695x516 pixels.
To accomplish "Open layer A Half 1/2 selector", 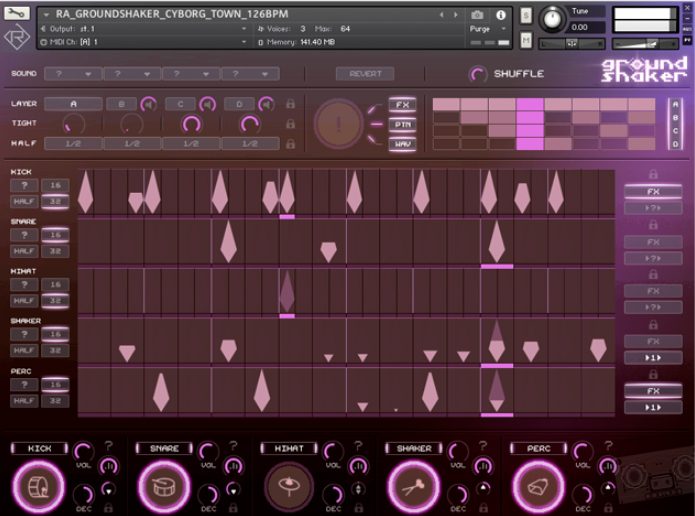I will (73, 144).
